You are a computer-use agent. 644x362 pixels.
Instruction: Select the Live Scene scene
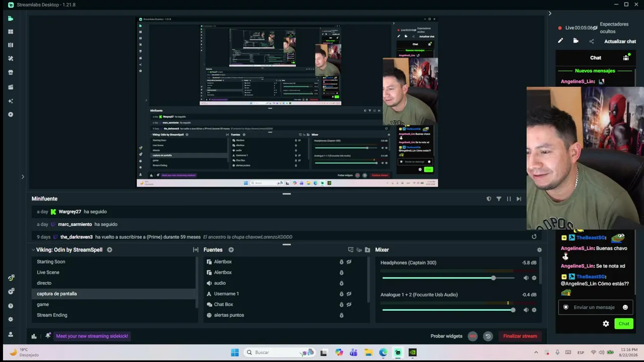point(114,273)
